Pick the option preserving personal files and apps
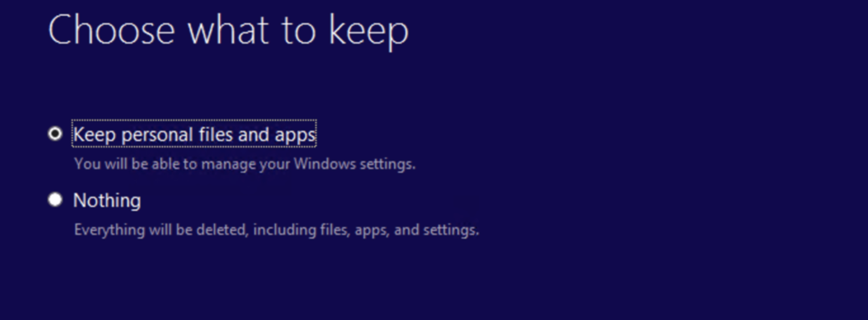The width and height of the screenshot is (868, 320). point(55,134)
